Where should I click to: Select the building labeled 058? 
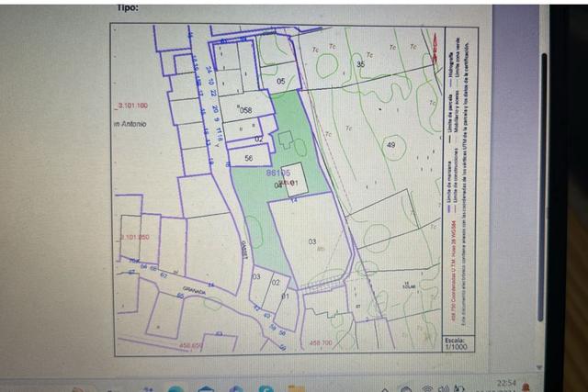coord(245,109)
